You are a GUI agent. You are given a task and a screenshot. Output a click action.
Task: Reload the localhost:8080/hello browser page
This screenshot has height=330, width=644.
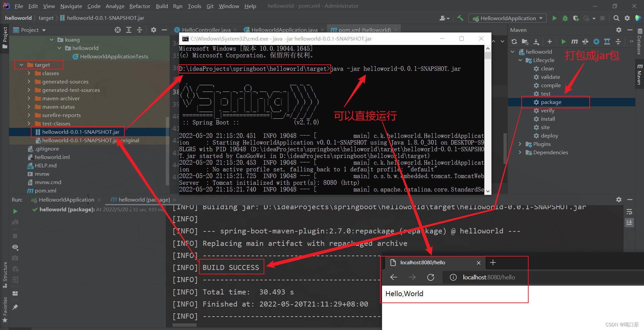coord(431,277)
